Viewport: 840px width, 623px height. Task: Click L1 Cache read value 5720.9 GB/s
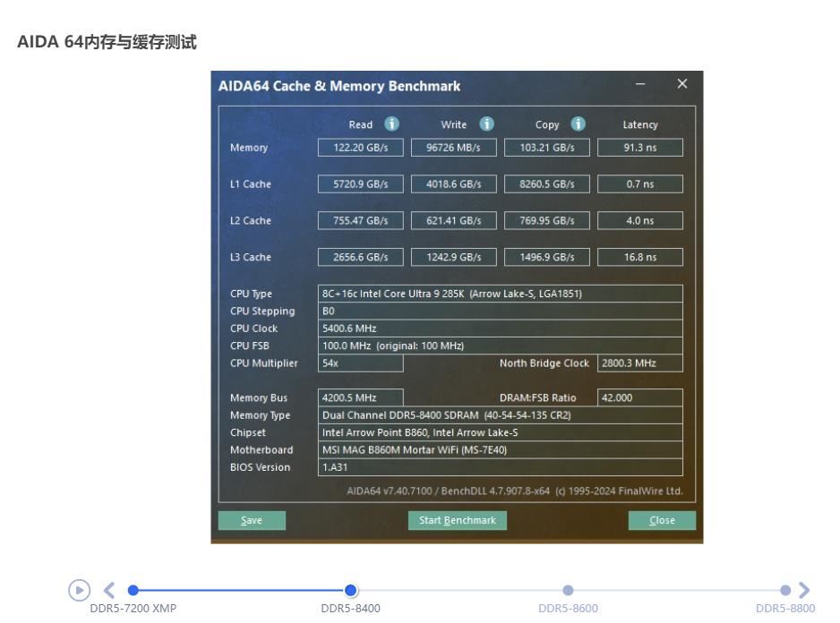click(361, 183)
